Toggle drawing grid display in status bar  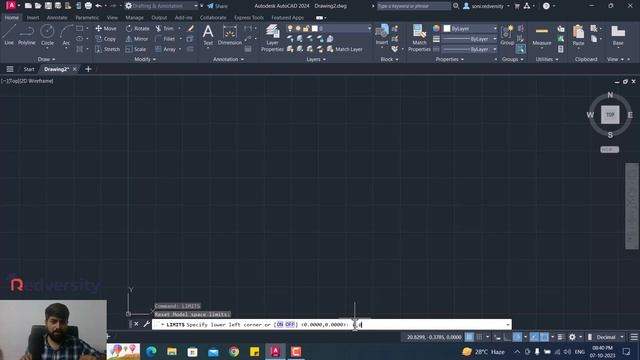pyautogui.click(x=469, y=337)
